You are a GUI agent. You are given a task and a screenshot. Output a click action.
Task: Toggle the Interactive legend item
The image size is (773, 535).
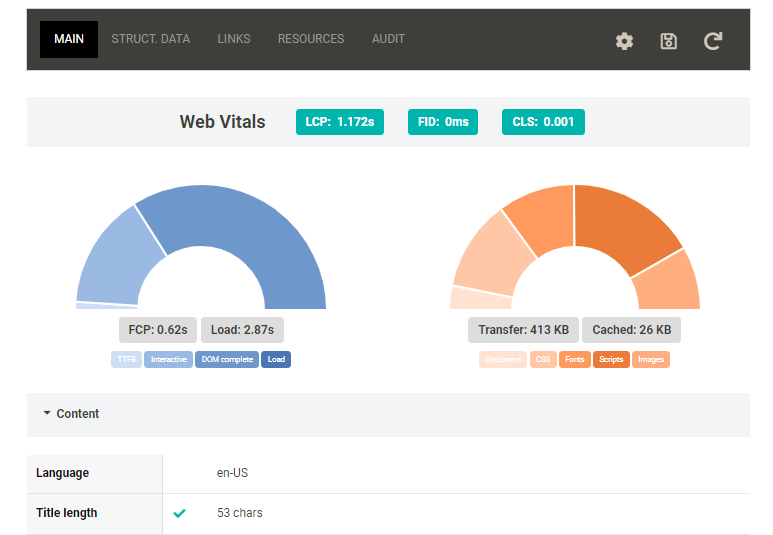pyautogui.click(x=169, y=359)
